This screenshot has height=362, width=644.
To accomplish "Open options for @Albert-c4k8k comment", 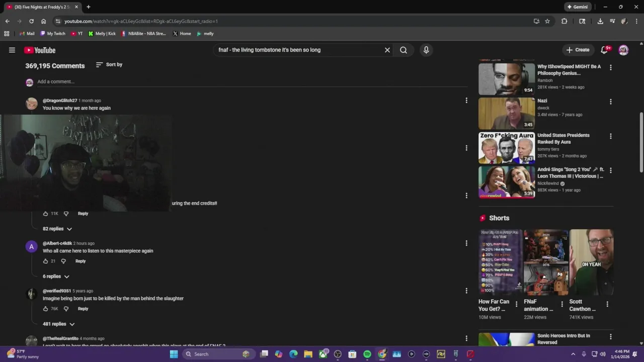I will pyautogui.click(x=466, y=243).
